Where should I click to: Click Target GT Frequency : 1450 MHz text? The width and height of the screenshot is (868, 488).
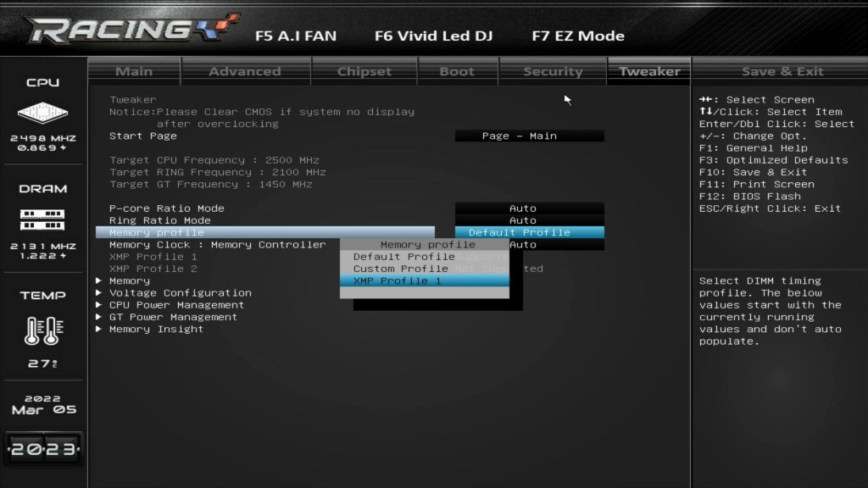[211, 185]
